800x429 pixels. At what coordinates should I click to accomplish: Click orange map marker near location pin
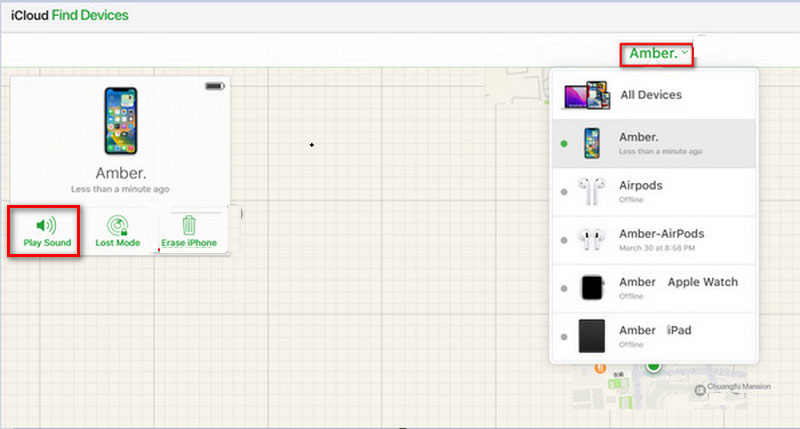point(600,368)
